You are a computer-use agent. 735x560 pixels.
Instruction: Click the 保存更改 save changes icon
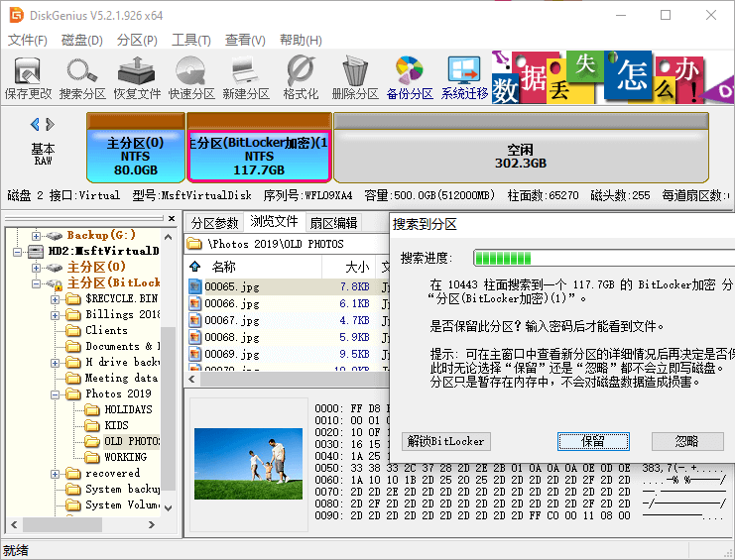tap(28, 77)
